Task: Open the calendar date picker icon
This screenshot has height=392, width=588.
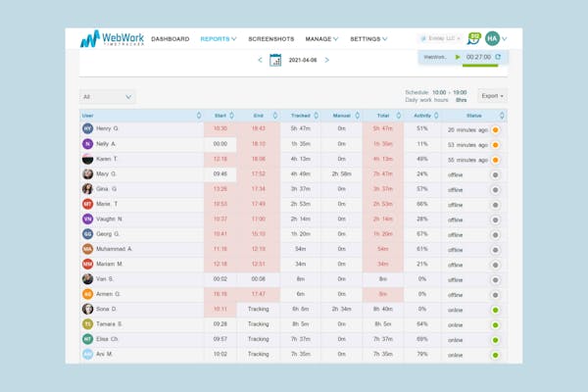Action: (275, 60)
